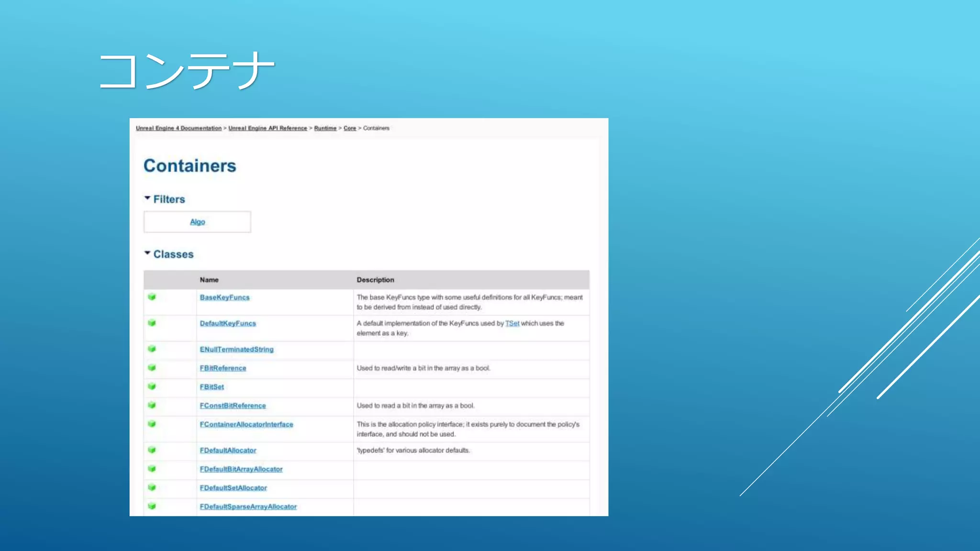The width and height of the screenshot is (980, 551).
Task: Click the class icon beside FBitReference
Action: (x=152, y=367)
